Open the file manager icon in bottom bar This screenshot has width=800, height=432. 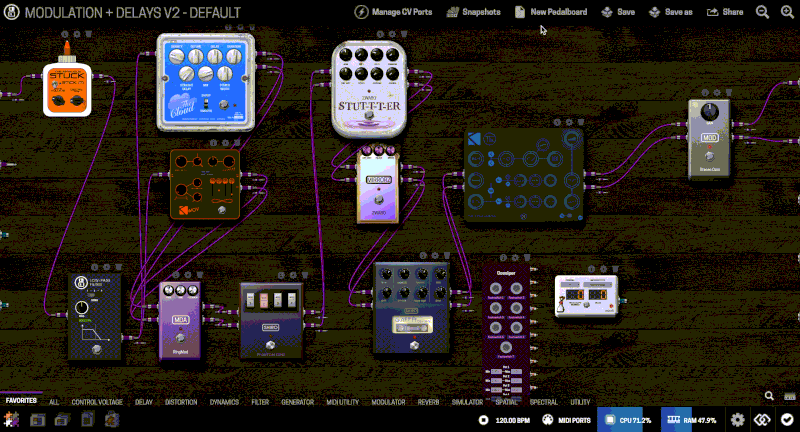[x=87, y=420]
